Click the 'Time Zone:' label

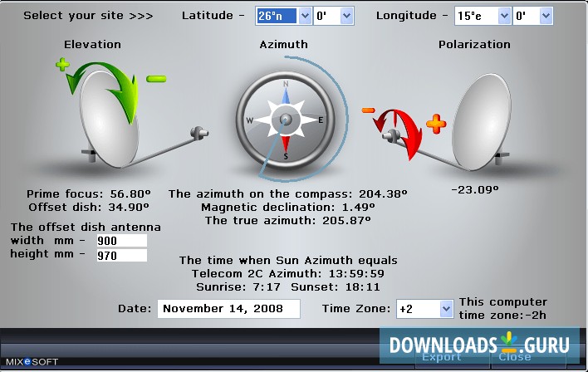click(356, 309)
